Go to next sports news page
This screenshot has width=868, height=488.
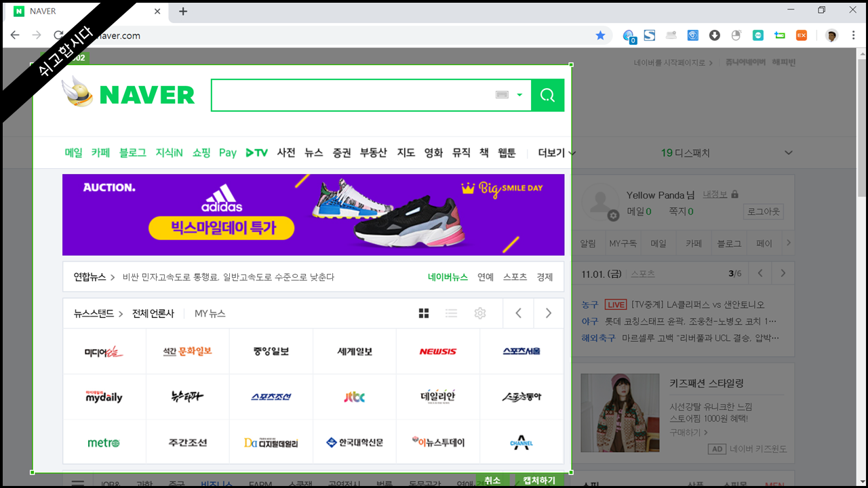point(783,273)
